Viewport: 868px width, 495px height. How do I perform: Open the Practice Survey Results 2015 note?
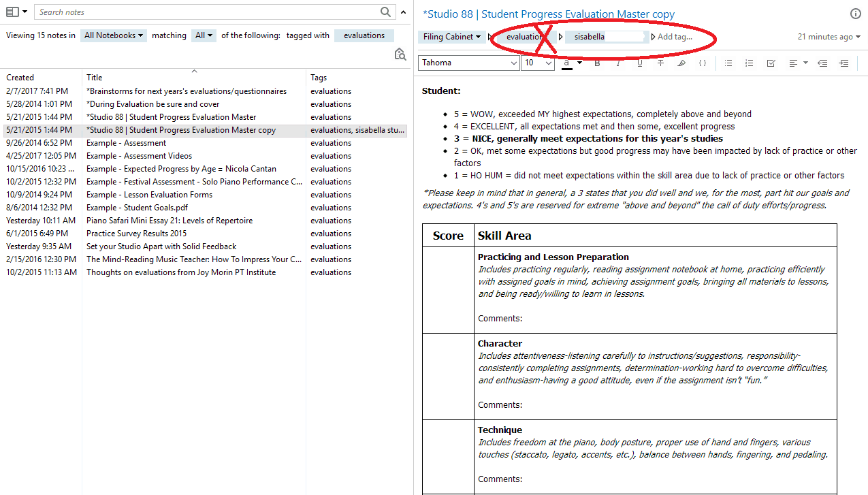click(136, 234)
